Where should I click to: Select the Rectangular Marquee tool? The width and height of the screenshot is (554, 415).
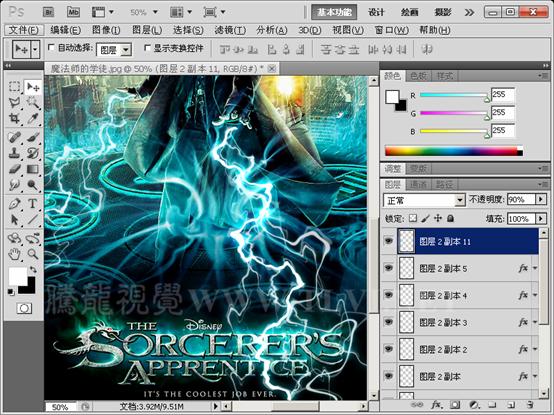14,87
